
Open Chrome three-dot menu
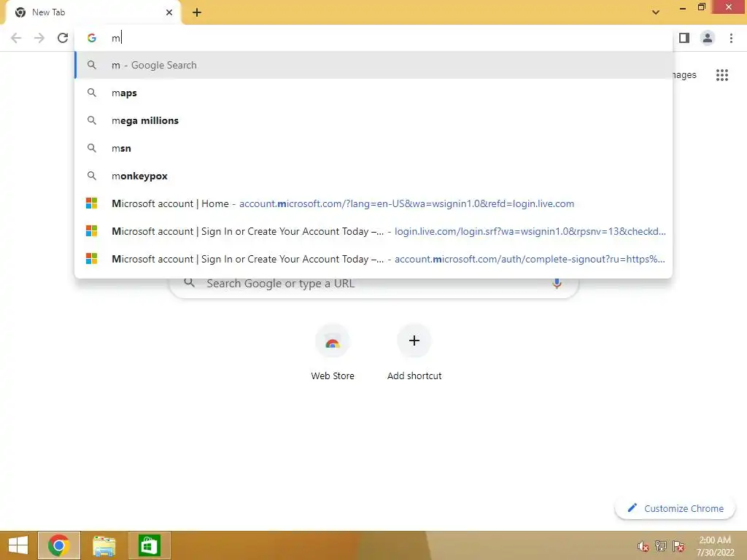[x=731, y=38]
